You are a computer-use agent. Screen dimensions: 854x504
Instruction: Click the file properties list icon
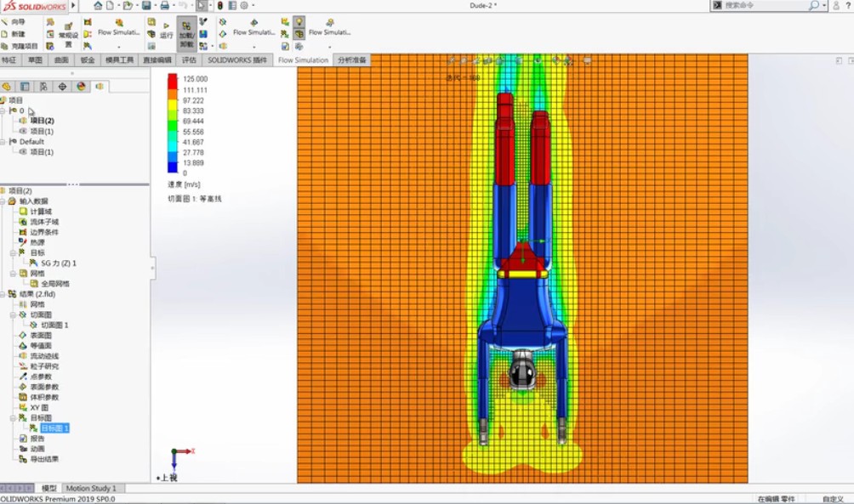pos(232,5)
